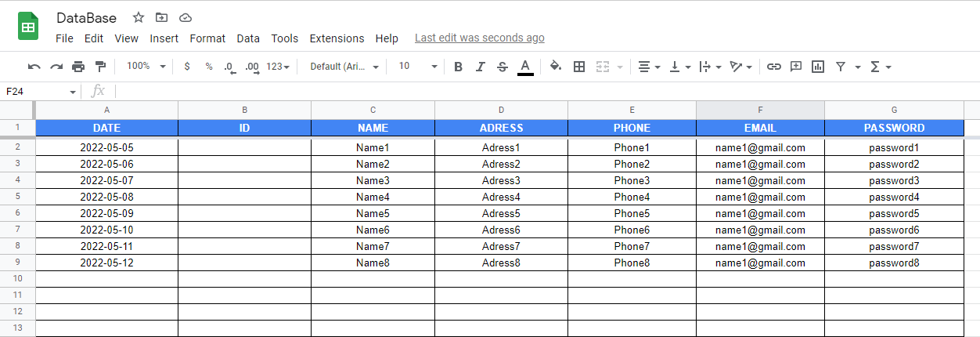Click the Insert link icon
980x337 pixels.
(773, 67)
